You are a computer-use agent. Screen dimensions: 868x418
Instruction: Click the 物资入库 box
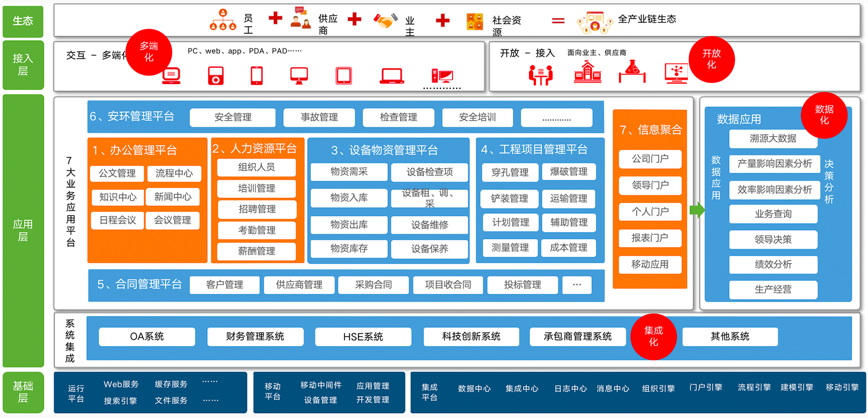[349, 198]
